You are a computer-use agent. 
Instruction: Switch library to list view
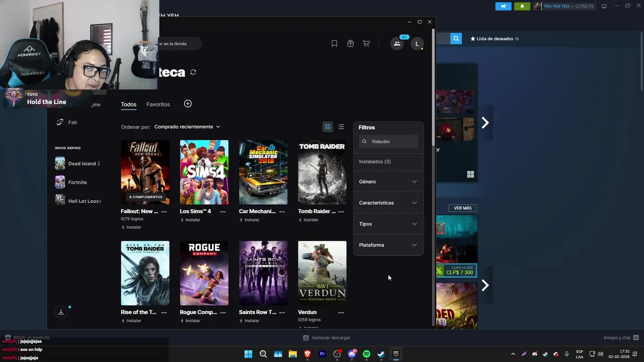click(x=341, y=127)
